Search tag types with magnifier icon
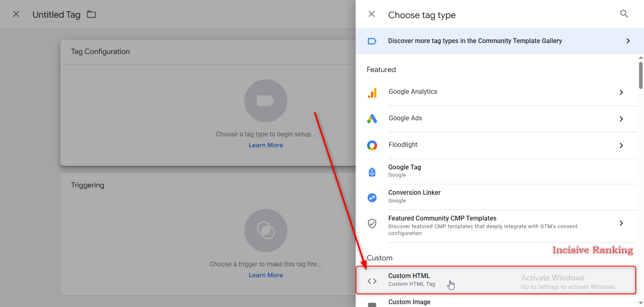 coord(624,14)
